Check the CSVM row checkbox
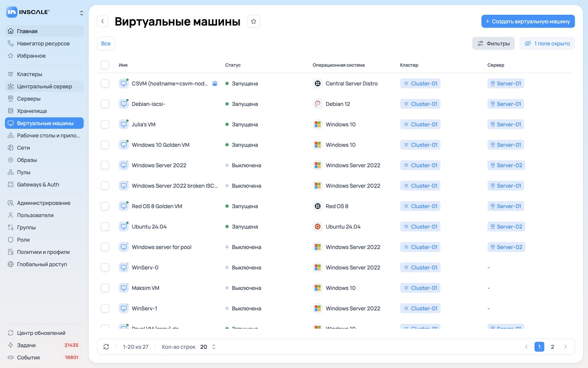 tap(105, 83)
